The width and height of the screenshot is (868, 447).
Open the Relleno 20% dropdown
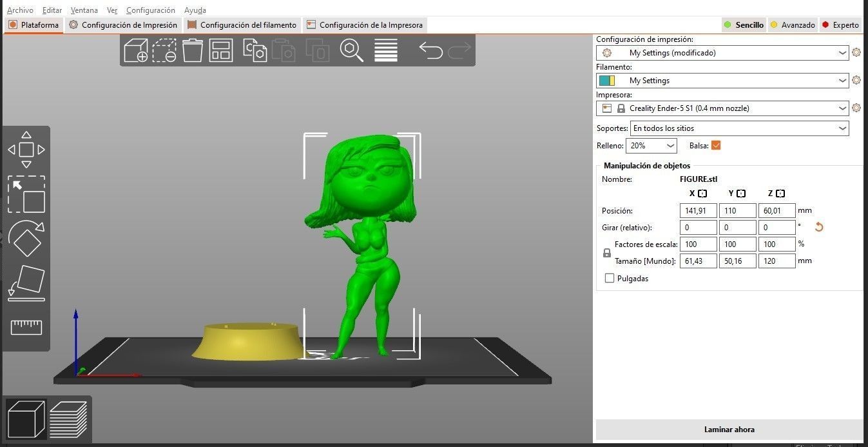(652, 146)
